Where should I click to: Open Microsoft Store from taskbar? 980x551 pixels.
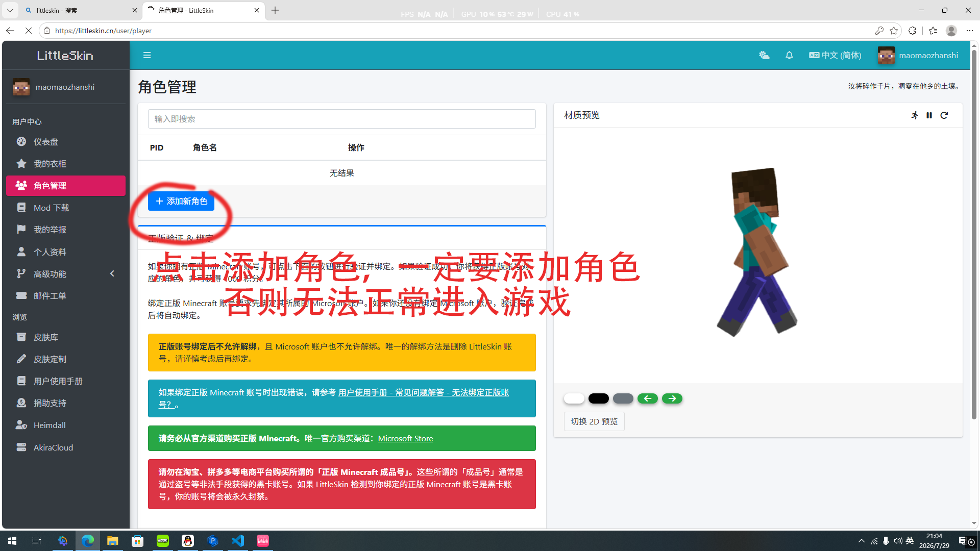[138, 541]
